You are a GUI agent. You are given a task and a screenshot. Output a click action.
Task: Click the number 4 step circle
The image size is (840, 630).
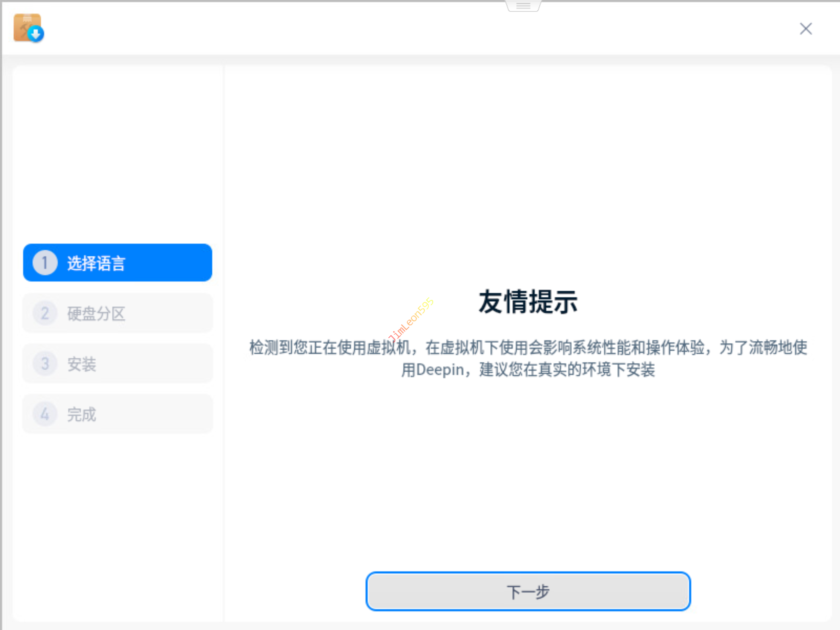coord(45,414)
